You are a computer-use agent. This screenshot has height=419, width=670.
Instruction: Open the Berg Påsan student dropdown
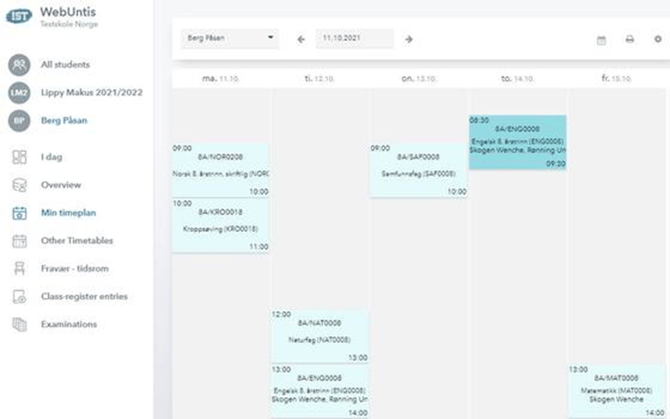(229, 39)
